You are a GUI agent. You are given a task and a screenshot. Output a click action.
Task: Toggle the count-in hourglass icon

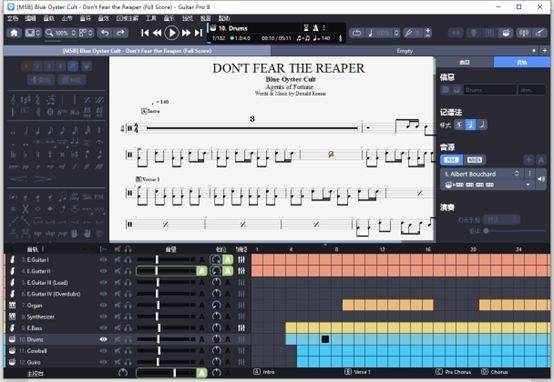coord(306,28)
